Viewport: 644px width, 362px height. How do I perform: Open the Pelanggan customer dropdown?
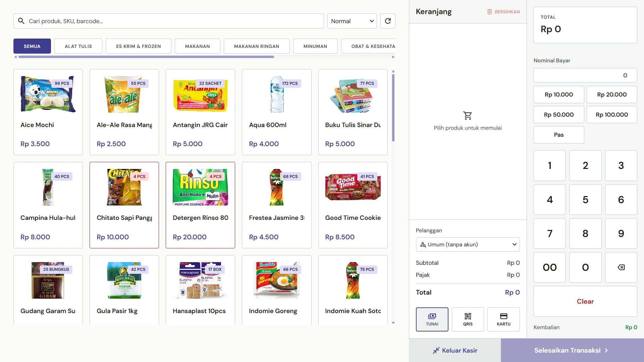[x=468, y=244]
